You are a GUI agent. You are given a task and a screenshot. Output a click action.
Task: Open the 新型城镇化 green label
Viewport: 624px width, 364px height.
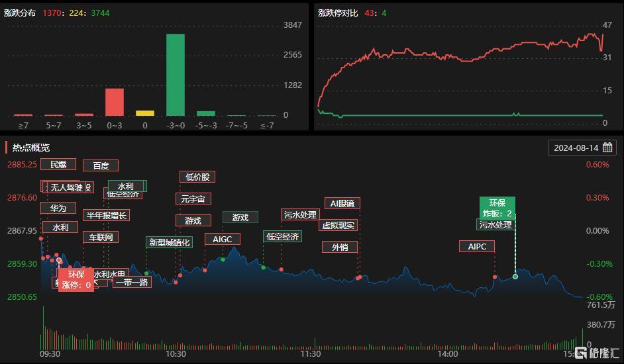pos(170,242)
